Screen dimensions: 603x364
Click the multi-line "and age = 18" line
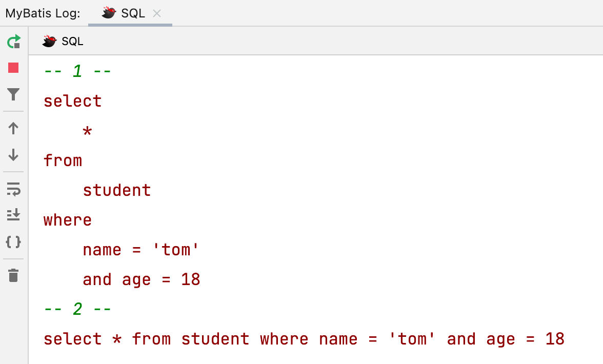click(141, 279)
